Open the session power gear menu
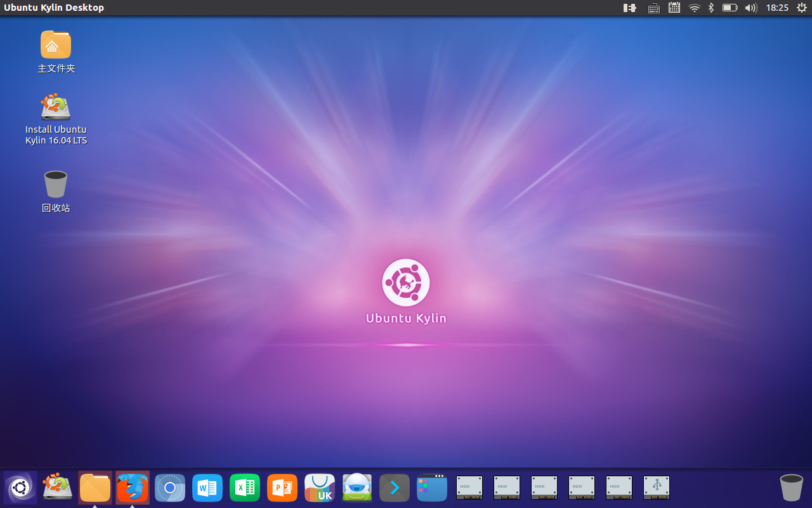 (x=801, y=8)
